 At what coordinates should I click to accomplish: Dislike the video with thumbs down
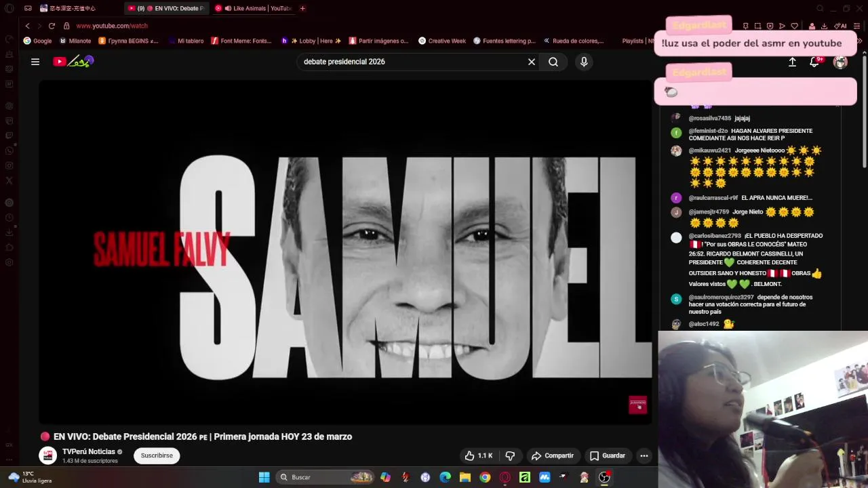[x=510, y=455]
